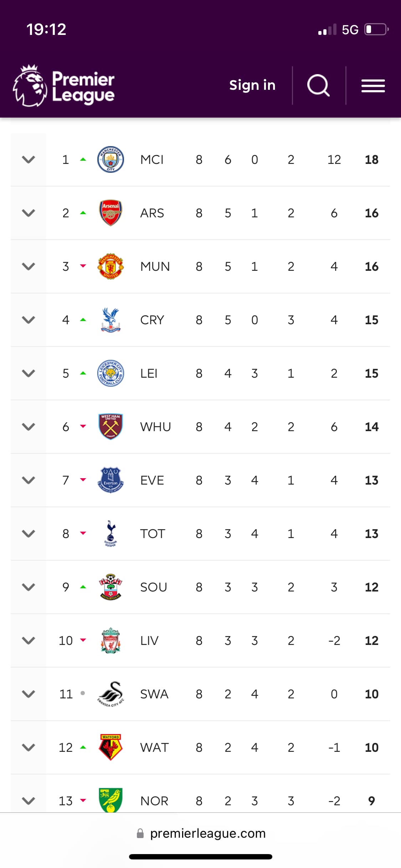Tap the home indicator bar
The width and height of the screenshot is (401, 868).
coord(201,857)
